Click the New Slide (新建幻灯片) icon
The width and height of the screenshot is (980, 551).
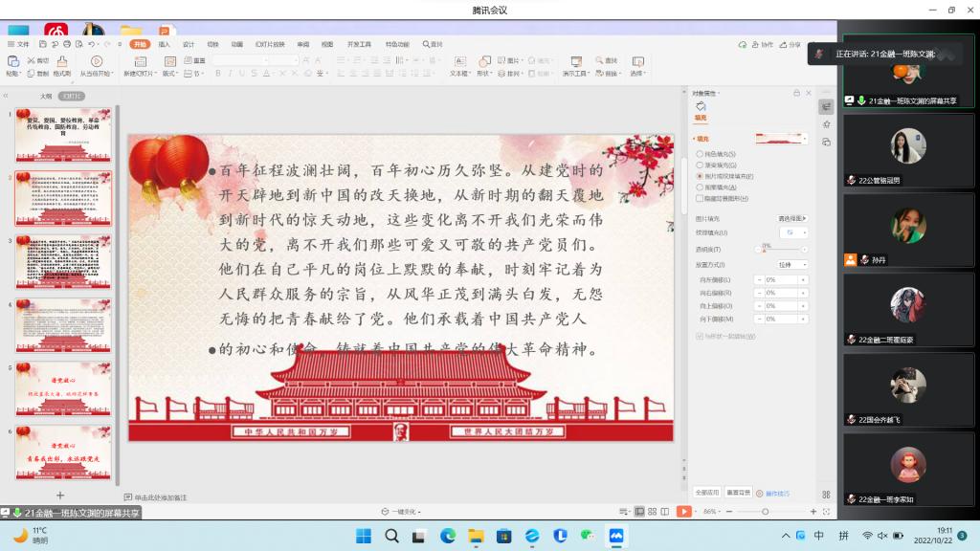pyautogui.click(x=138, y=62)
